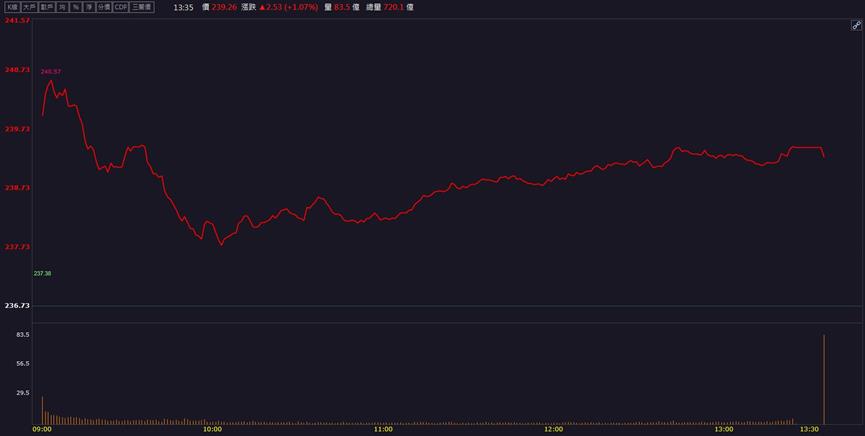865x436 pixels.
Task: Click the 240.73 price axis label
Action: point(18,70)
